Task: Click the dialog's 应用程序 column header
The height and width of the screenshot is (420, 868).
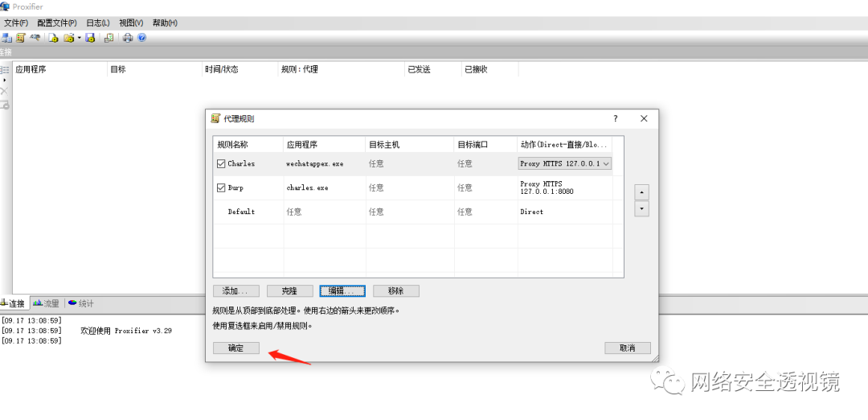Action: coord(325,145)
